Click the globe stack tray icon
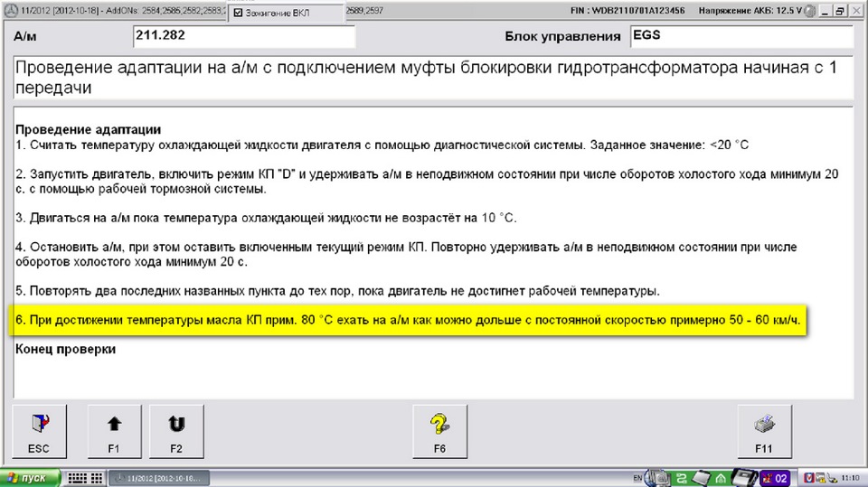 click(657, 477)
